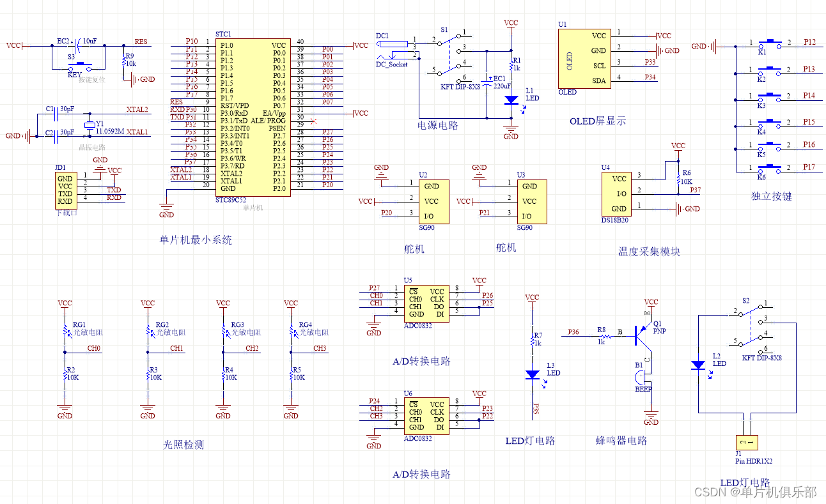Click the U4 DS18B20 temperature sensor
Screen dimensions: 826x504
point(616,194)
